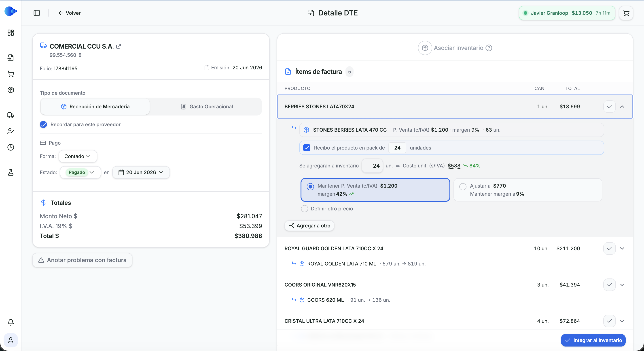Click the Ítems de factura document icon

(x=288, y=72)
